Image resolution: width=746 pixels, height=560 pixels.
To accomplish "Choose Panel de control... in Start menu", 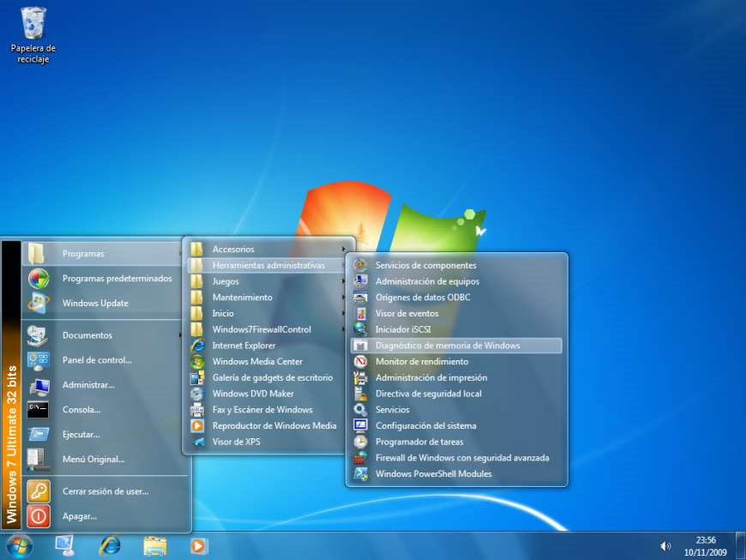I will (96, 360).
